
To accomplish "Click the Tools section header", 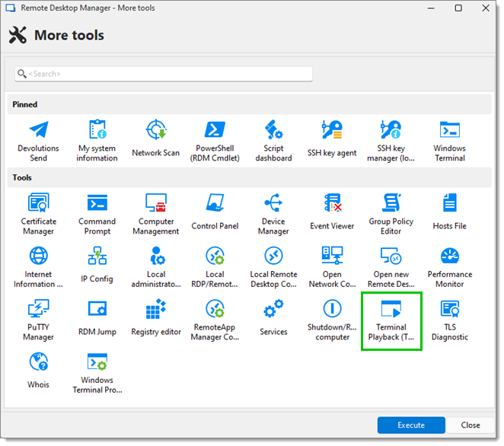I will coord(250,177).
